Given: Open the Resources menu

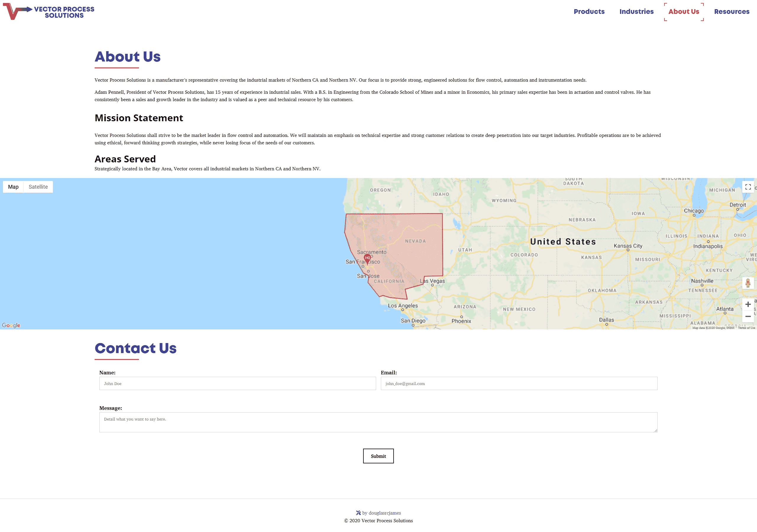Looking at the screenshot, I should pyautogui.click(x=732, y=12).
